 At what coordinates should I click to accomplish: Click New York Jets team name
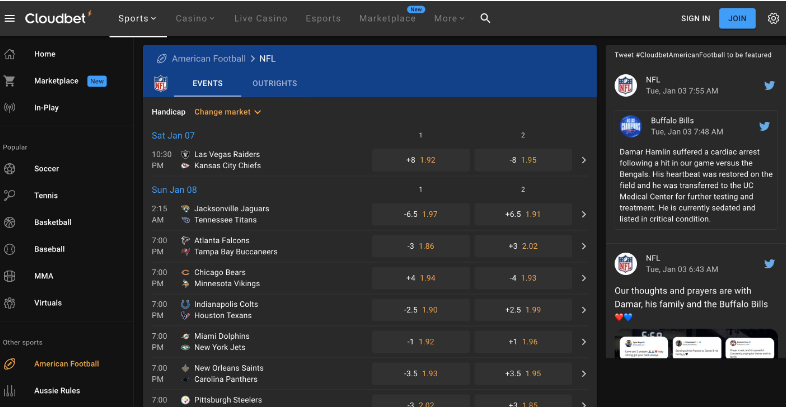220,347
